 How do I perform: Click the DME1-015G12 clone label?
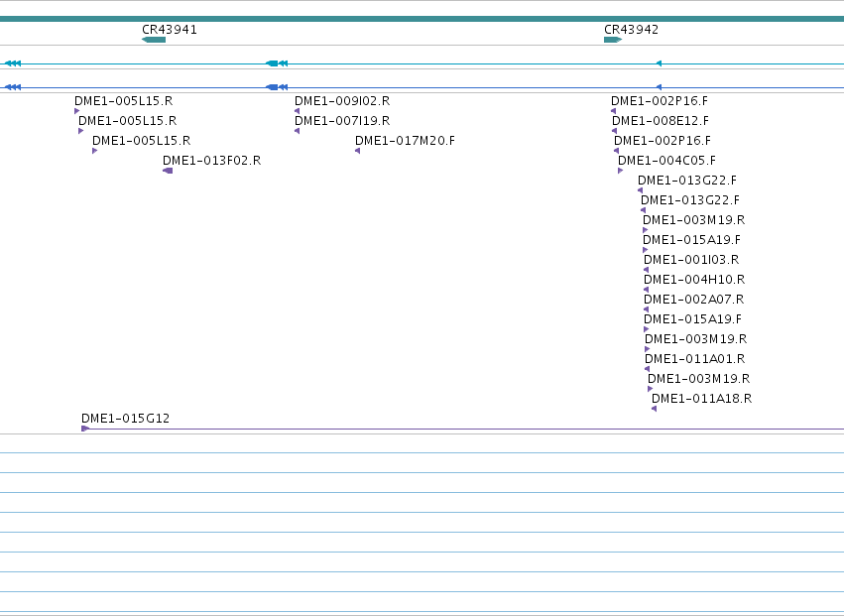point(125,419)
